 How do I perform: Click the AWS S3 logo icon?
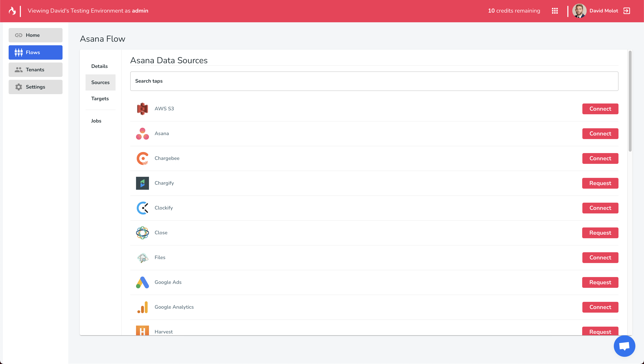pyautogui.click(x=142, y=109)
